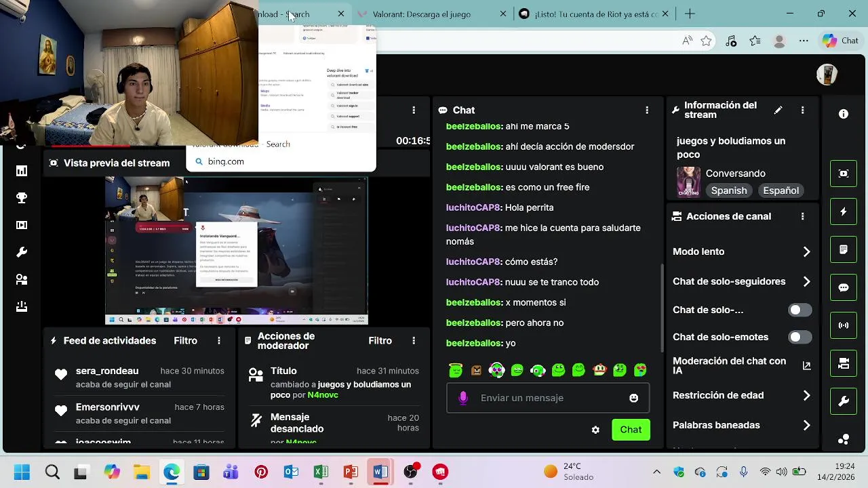Screen dimensions: 868x488
Task: Toggle the wrench stream info icon in right rail
Action: (844, 401)
